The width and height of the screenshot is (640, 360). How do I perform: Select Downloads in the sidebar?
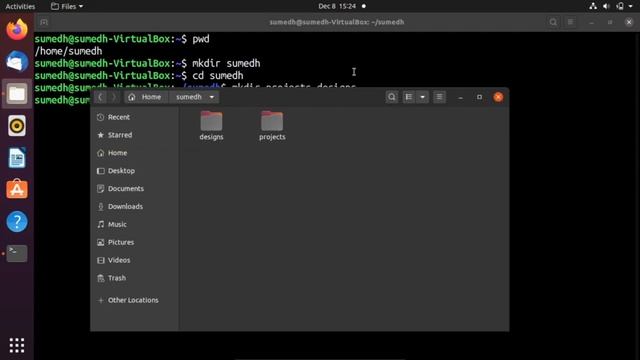134,207
